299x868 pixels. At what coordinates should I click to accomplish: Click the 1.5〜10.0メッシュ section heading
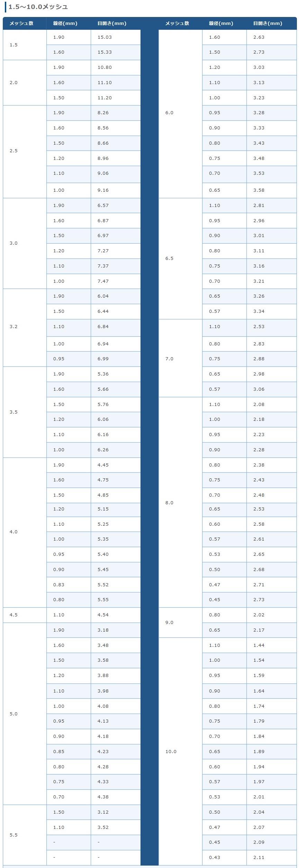click(x=38, y=7)
